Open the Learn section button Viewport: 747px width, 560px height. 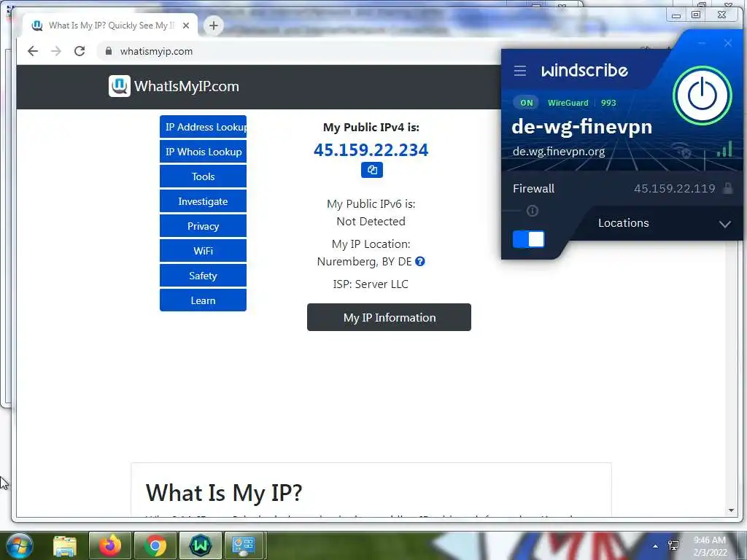click(x=203, y=300)
